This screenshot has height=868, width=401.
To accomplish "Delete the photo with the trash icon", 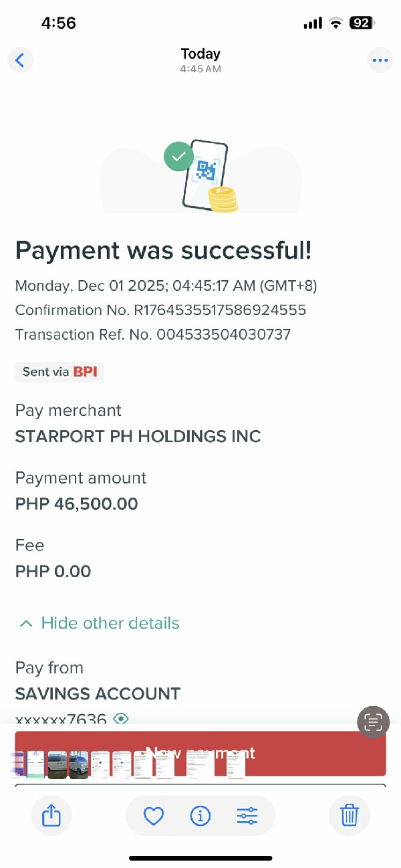I will point(350,815).
